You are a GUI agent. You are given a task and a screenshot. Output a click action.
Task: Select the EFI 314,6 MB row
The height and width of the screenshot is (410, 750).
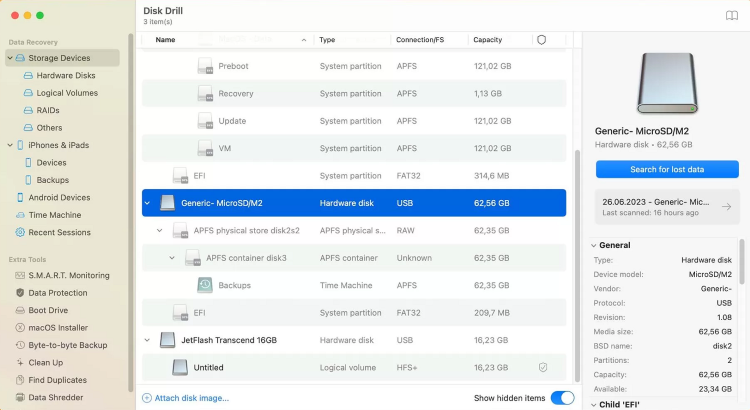[x=354, y=176]
